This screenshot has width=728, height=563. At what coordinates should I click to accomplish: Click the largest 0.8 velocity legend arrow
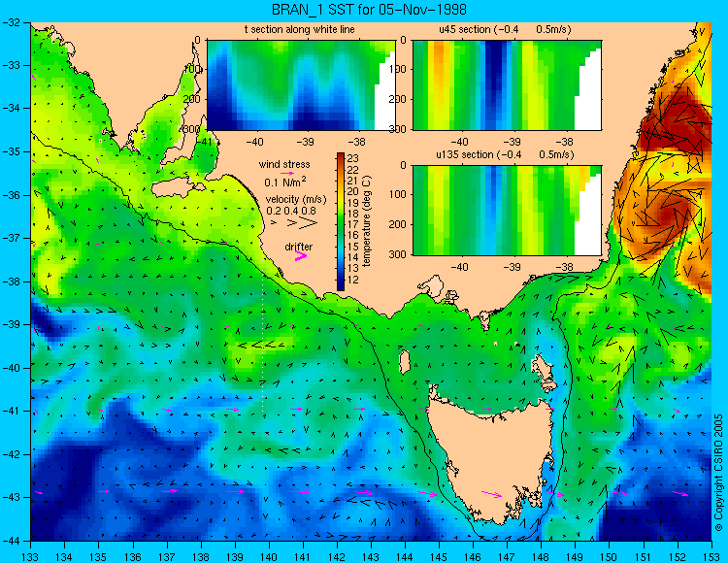click(309, 223)
